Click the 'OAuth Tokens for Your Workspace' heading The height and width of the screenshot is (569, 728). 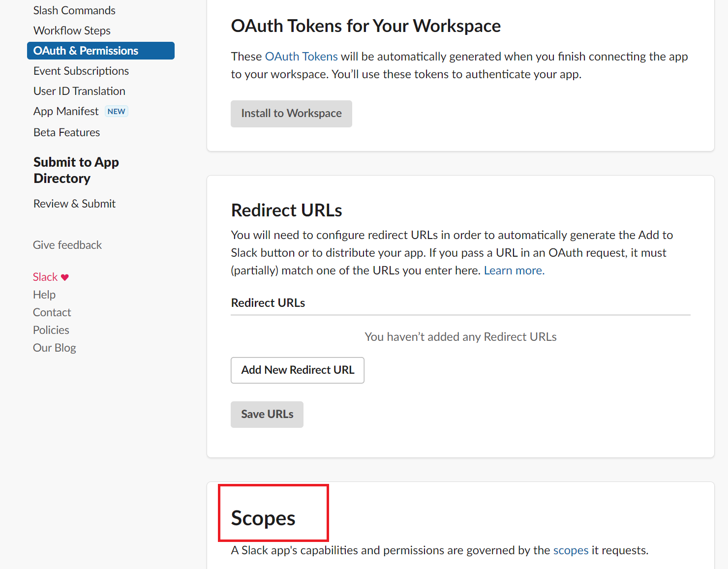[366, 26]
